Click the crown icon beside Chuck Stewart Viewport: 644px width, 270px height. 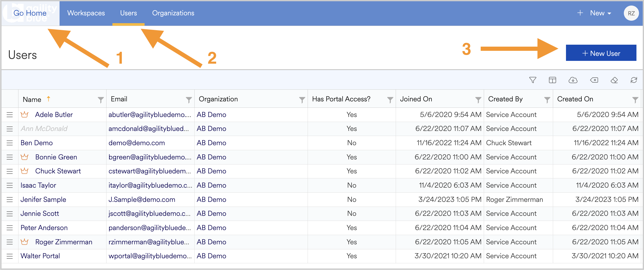click(x=25, y=171)
